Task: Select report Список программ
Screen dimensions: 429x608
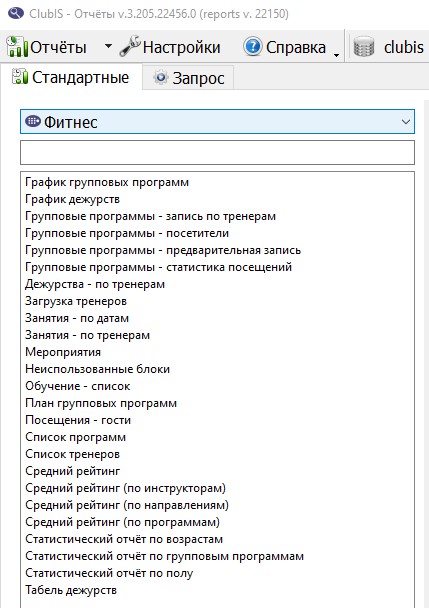Action: pyautogui.click(x=76, y=438)
